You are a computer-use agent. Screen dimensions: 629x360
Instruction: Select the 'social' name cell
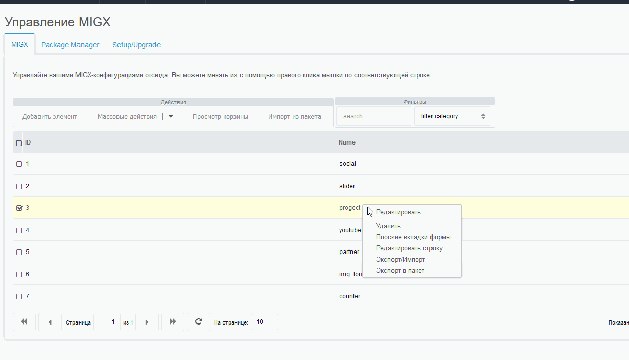click(347, 164)
